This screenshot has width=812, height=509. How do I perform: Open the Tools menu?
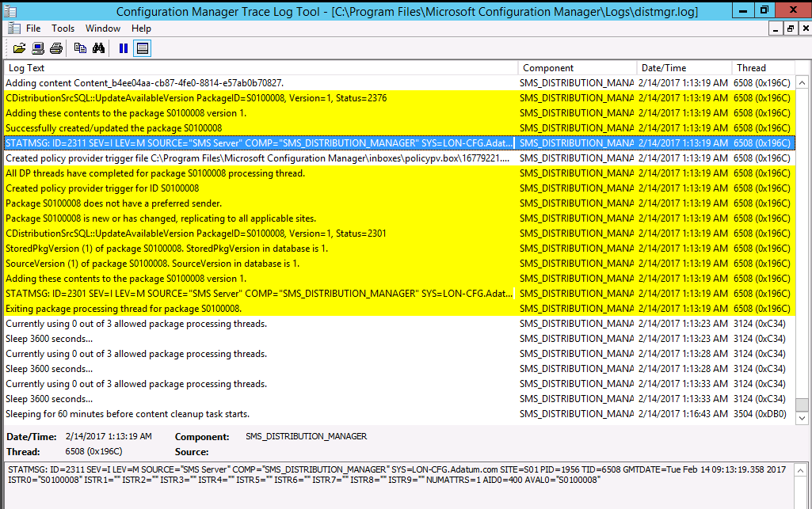point(63,28)
